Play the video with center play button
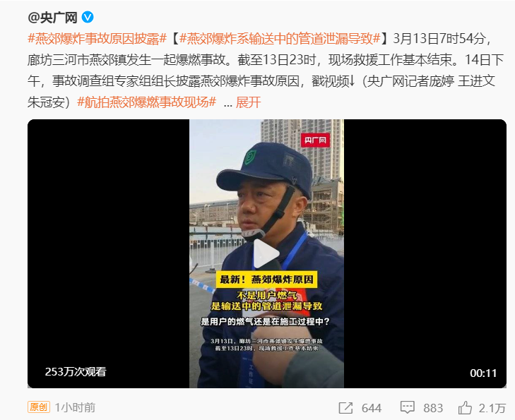Image resolution: width=515 pixels, height=420 pixels. (266, 253)
